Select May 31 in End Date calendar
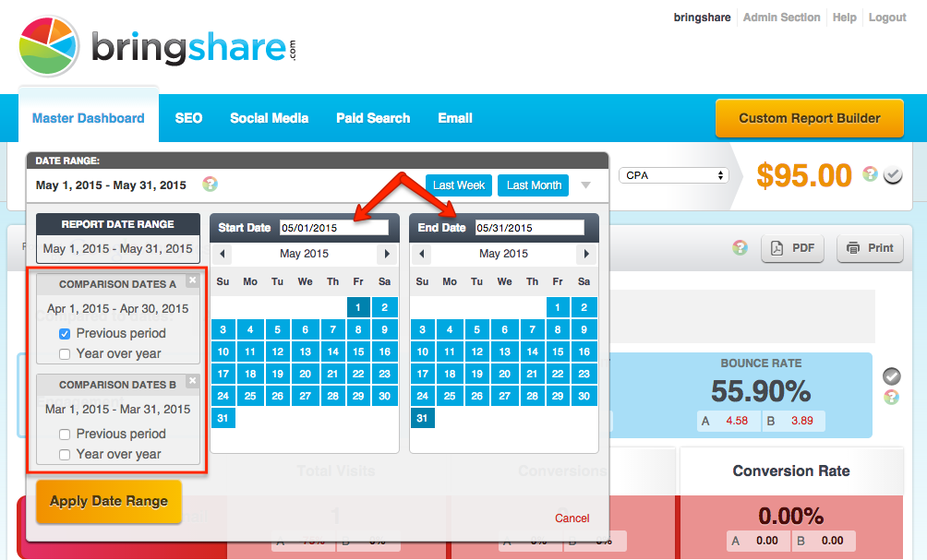927x560 pixels. click(x=422, y=418)
